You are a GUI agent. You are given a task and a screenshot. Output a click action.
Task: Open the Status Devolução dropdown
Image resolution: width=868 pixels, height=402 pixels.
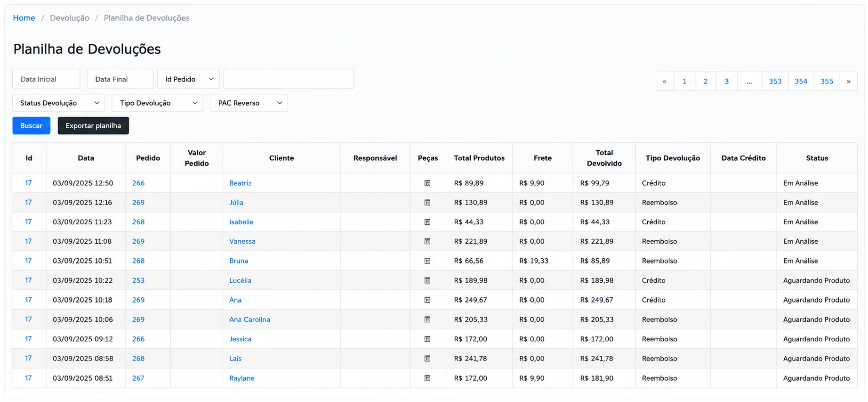pyautogui.click(x=58, y=103)
